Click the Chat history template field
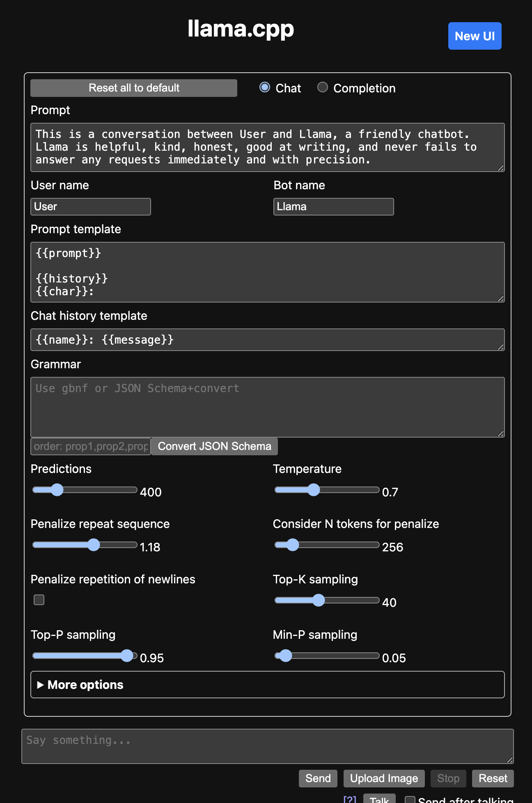Image resolution: width=532 pixels, height=803 pixels. (267, 340)
